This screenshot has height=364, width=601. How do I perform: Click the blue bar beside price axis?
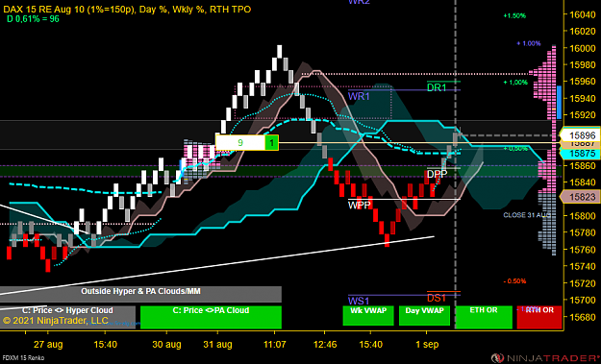(559, 102)
